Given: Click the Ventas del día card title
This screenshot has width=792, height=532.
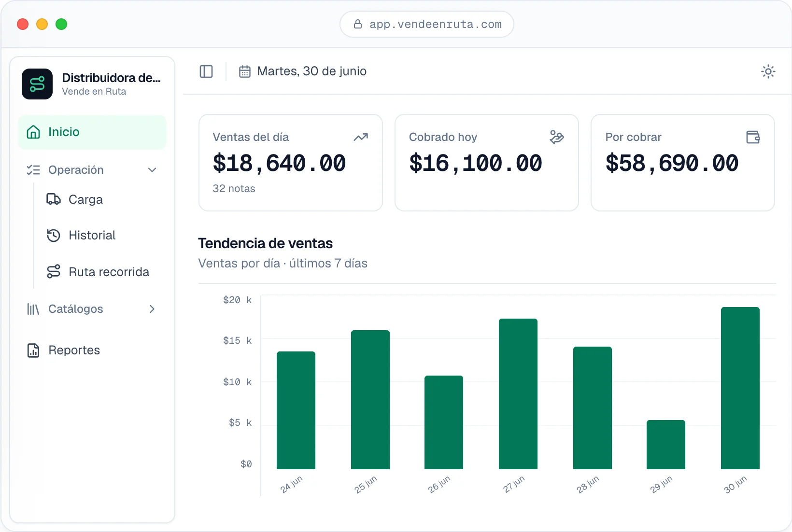Looking at the screenshot, I should [x=251, y=137].
